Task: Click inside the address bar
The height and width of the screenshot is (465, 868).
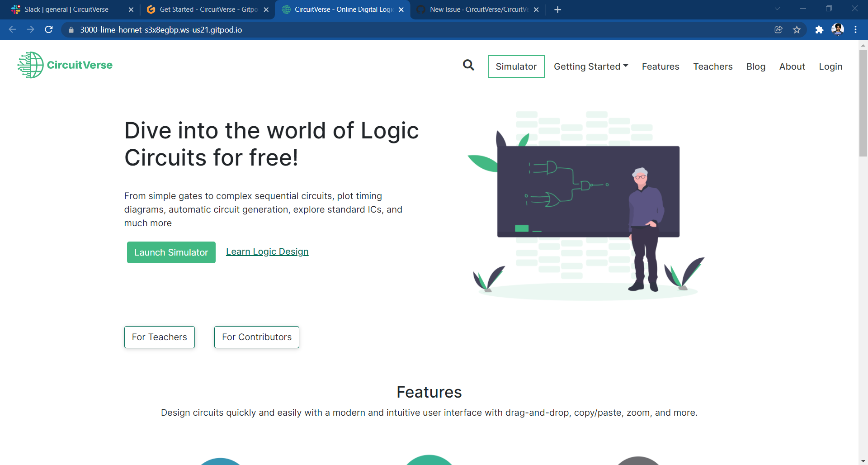Action: point(181,30)
